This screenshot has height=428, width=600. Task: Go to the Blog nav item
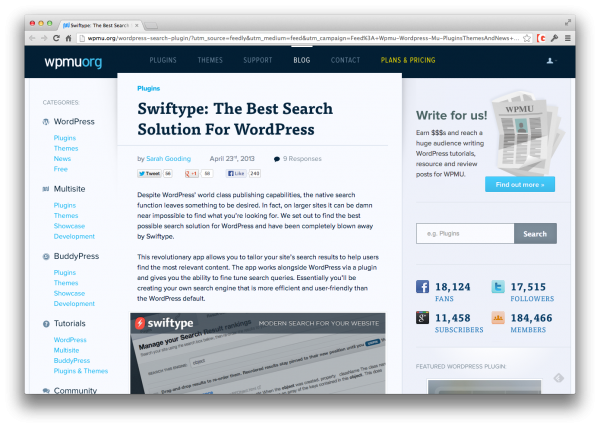tap(302, 60)
